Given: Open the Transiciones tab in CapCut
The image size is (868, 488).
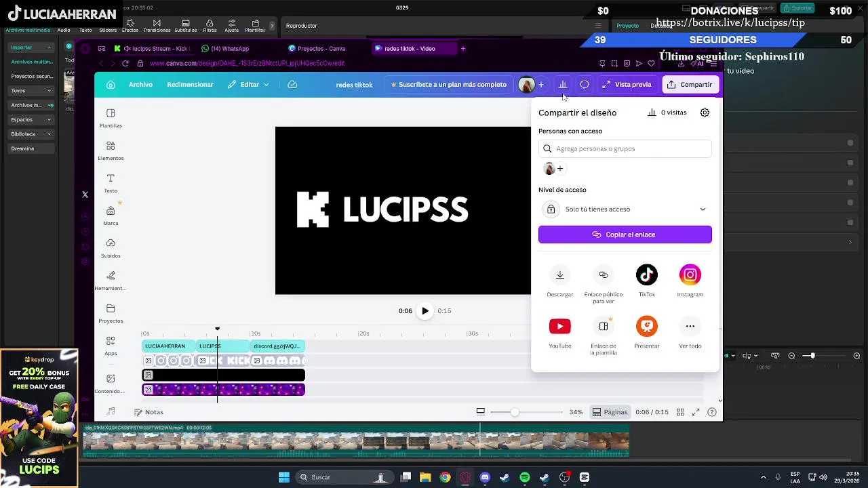Looking at the screenshot, I should (x=157, y=26).
